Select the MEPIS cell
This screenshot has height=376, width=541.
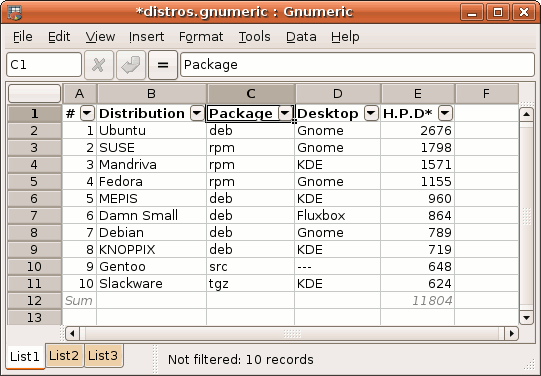click(x=151, y=199)
